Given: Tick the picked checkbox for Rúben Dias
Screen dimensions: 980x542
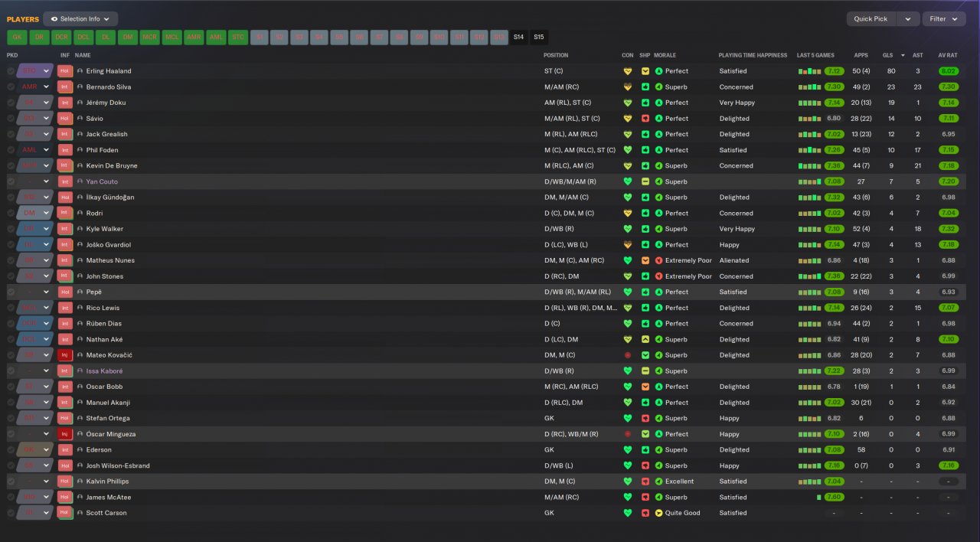Looking at the screenshot, I should tap(11, 324).
